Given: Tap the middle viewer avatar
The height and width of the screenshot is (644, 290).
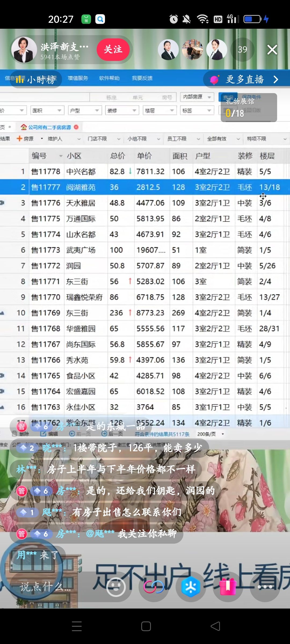Looking at the screenshot, I should tap(193, 49).
